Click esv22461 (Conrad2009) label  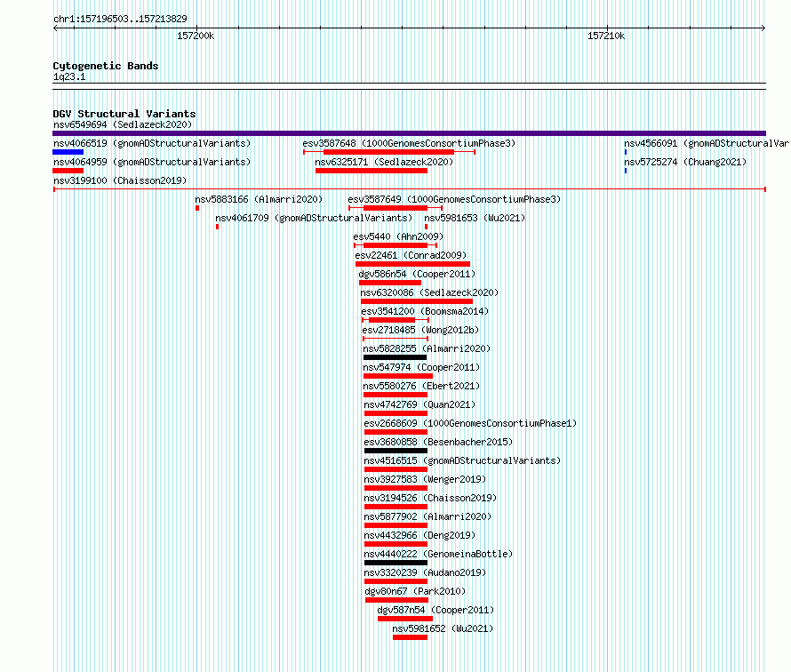coord(411,255)
